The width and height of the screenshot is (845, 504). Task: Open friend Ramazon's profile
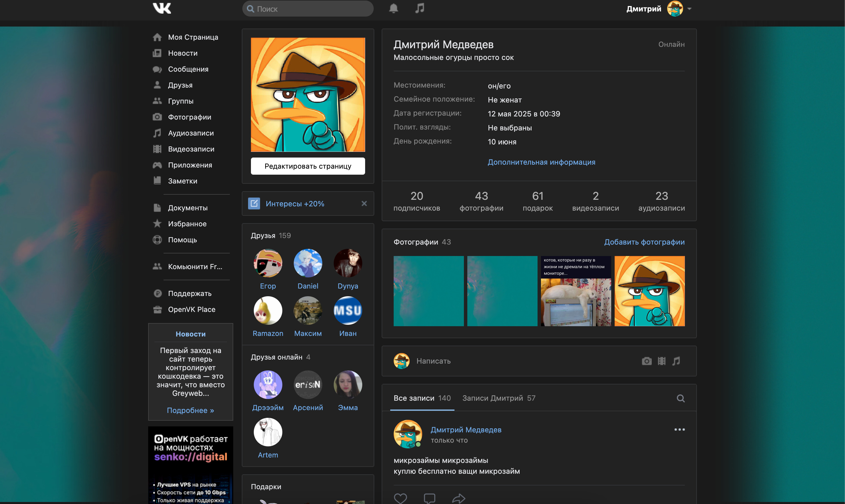(268, 316)
